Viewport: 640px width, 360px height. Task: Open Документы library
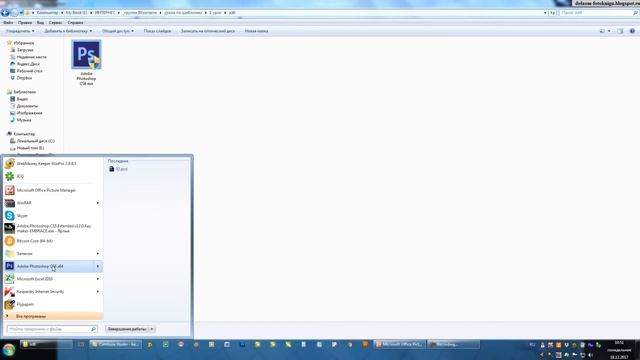24,106
